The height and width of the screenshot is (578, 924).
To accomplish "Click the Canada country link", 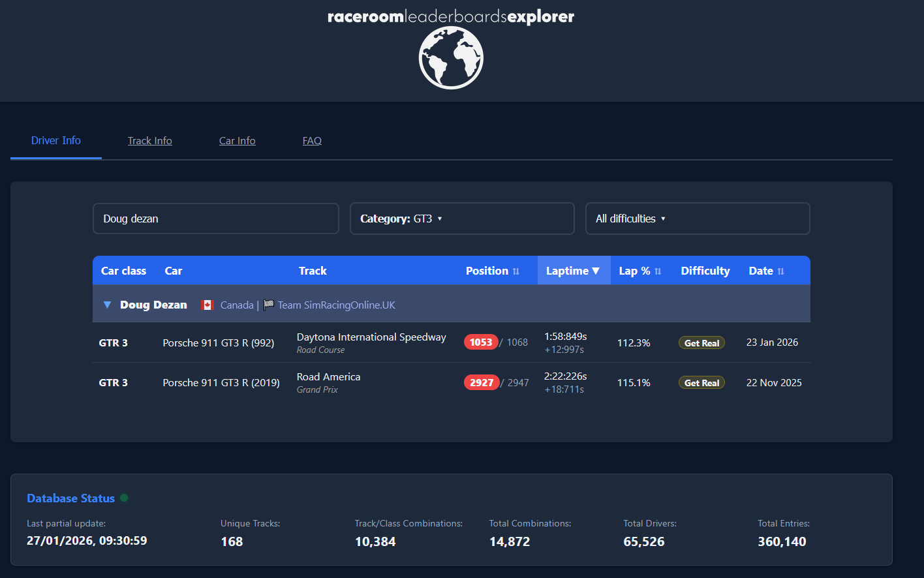I will coord(237,305).
